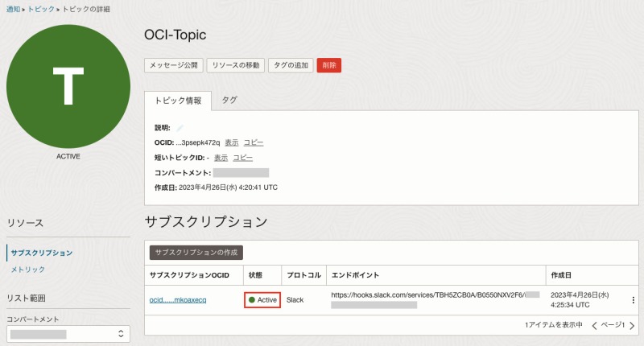This screenshot has height=346, width=644.
Task: Select the トピック情報 tab
Action: 178,101
